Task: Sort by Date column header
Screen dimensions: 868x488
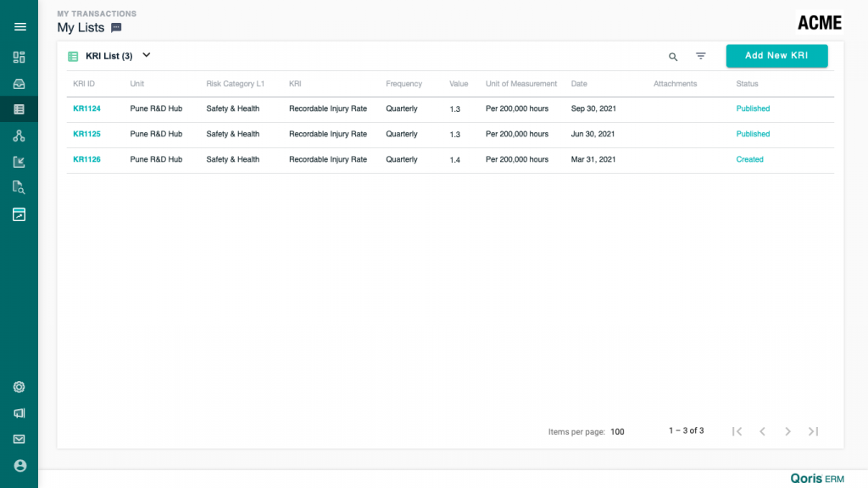Action: 579,84
